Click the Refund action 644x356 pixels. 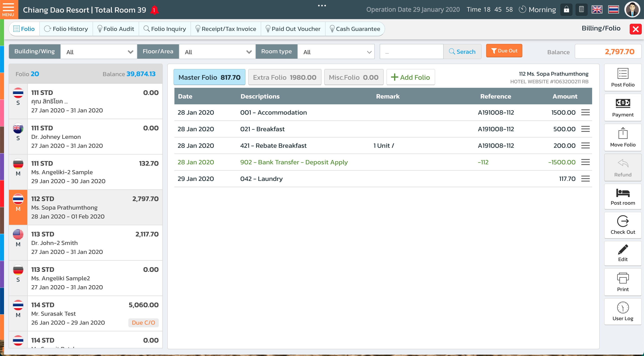tap(623, 167)
